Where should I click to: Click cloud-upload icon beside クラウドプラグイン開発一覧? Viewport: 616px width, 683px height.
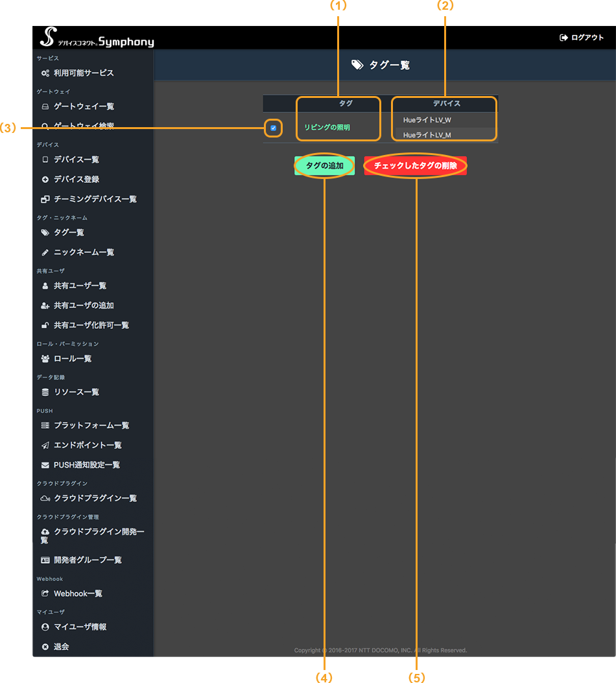(x=45, y=532)
